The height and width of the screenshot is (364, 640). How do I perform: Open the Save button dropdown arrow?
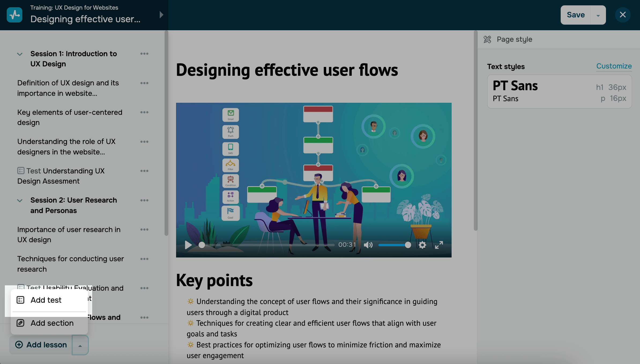pos(598,15)
